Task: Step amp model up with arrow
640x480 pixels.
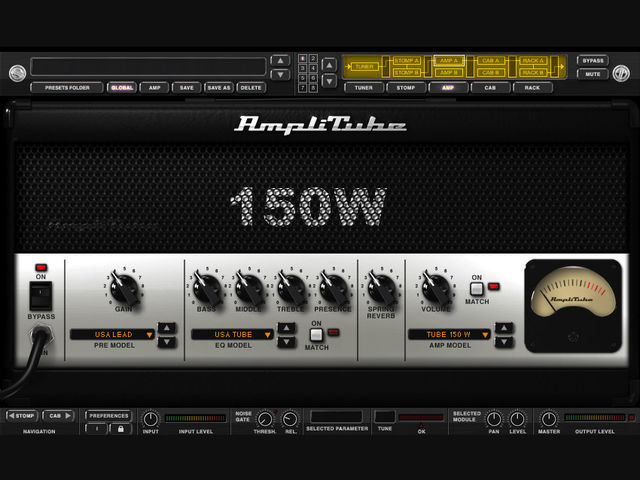Action: coord(504,328)
